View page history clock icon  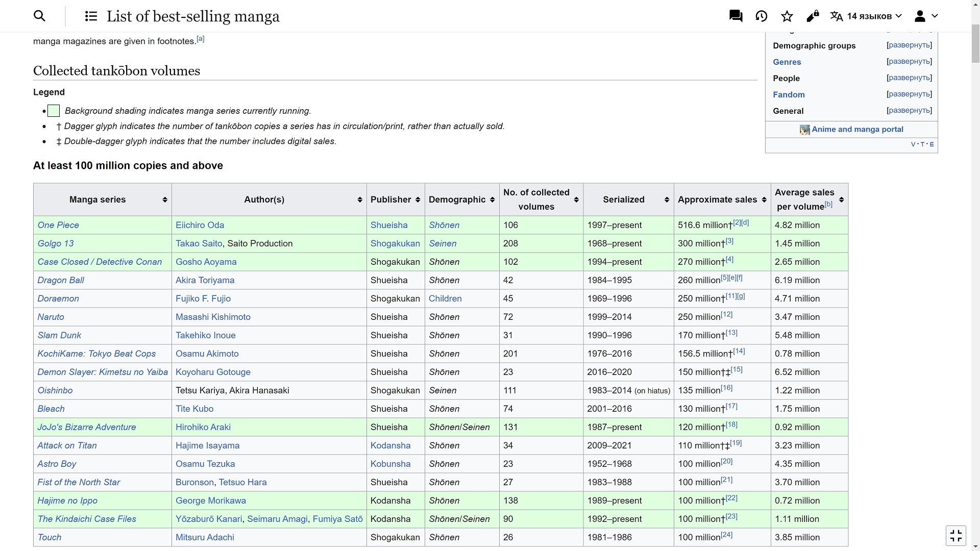pyautogui.click(x=761, y=16)
